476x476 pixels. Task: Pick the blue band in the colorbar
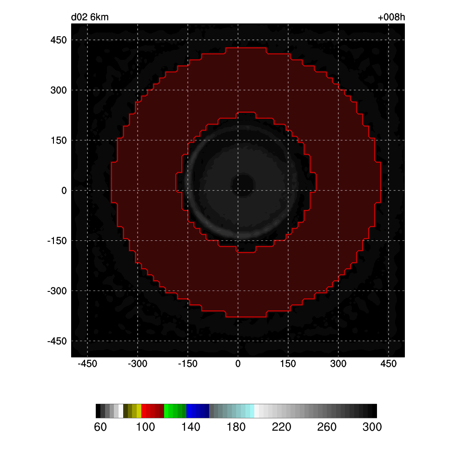[193, 411]
